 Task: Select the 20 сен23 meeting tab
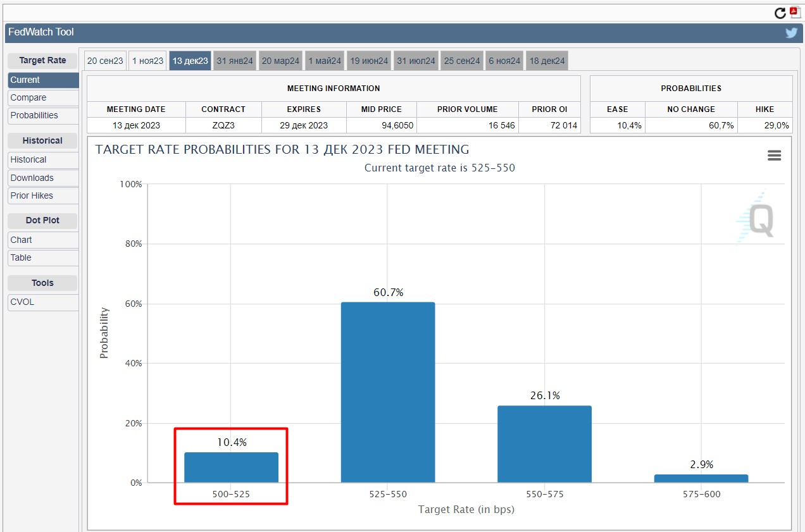(105, 61)
